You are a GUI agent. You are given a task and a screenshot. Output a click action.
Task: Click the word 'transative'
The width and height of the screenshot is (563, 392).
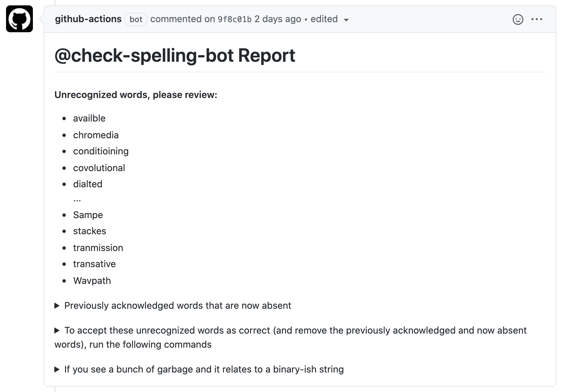94,264
